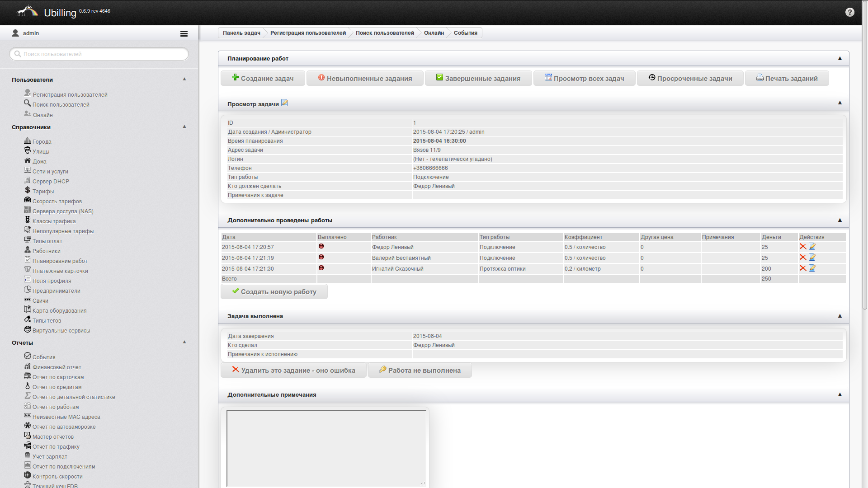Delete the Федор Ленивый work row
Image resolution: width=868 pixels, height=488 pixels.
tap(802, 247)
